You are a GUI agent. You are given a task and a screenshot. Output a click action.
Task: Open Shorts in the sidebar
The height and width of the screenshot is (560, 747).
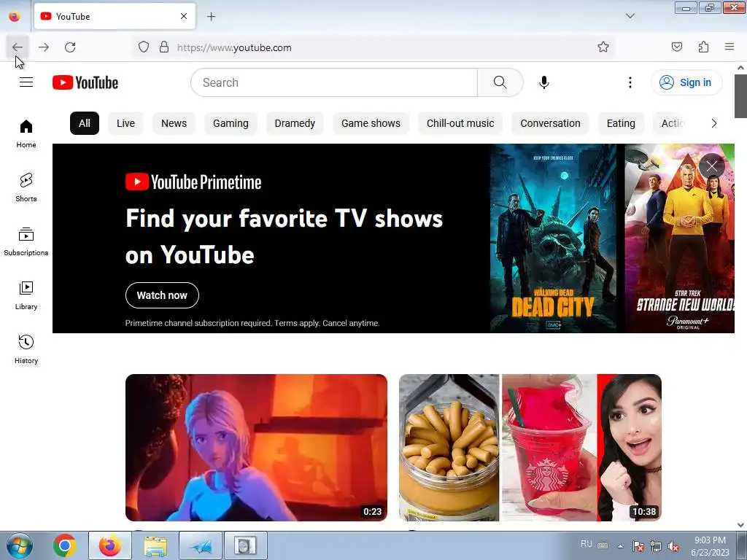point(26,187)
